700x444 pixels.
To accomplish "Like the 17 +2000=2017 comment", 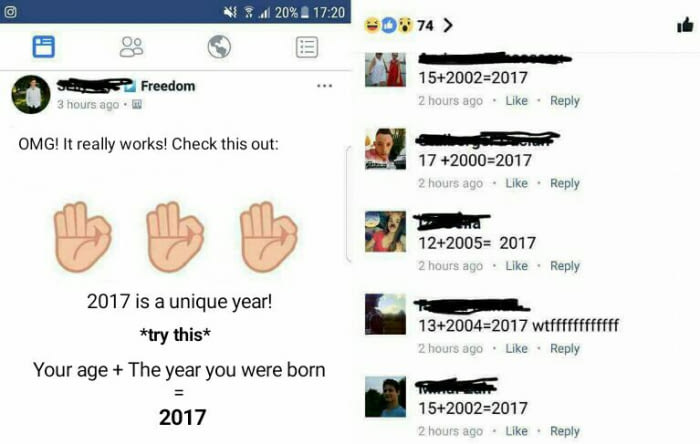I will pos(517,183).
